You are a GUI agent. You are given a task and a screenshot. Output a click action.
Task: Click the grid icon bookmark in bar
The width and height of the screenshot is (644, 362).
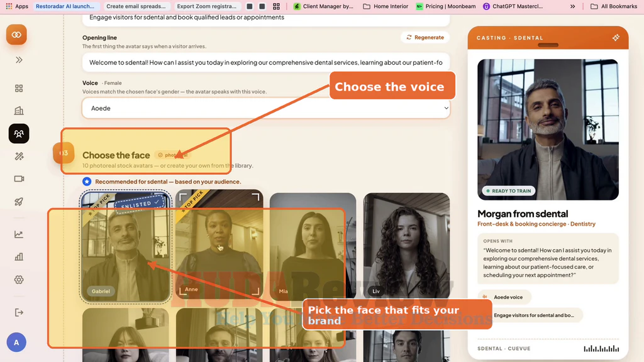(x=277, y=6)
